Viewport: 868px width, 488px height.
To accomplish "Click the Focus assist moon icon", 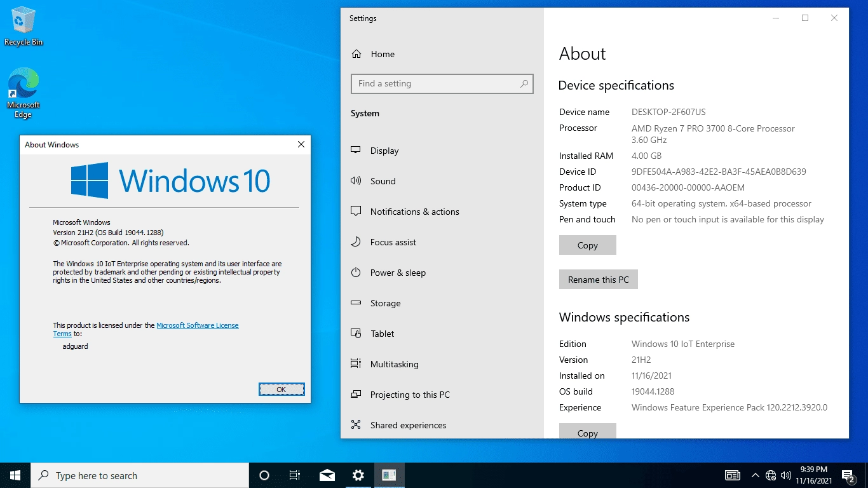I will 356,242.
